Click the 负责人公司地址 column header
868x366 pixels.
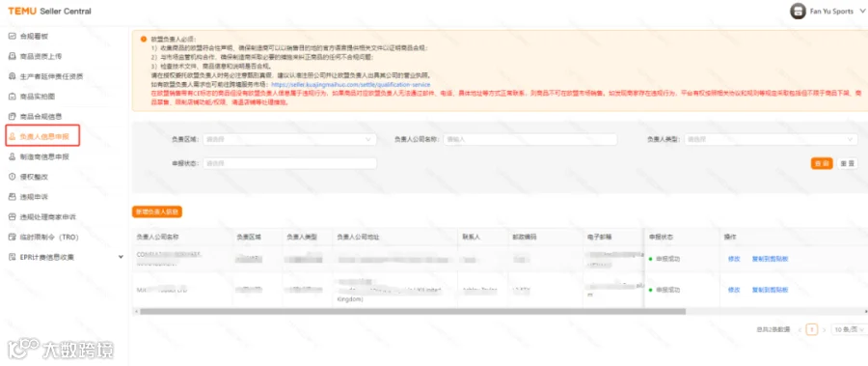pyautogui.click(x=358, y=237)
